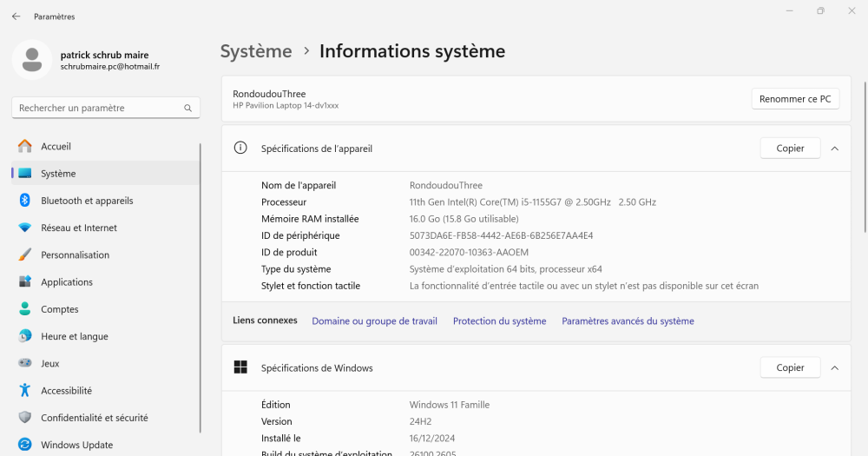Click the Accueil home icon in sidebar
Viewport: 868px width, 456px height.
(x=25, y=147)
